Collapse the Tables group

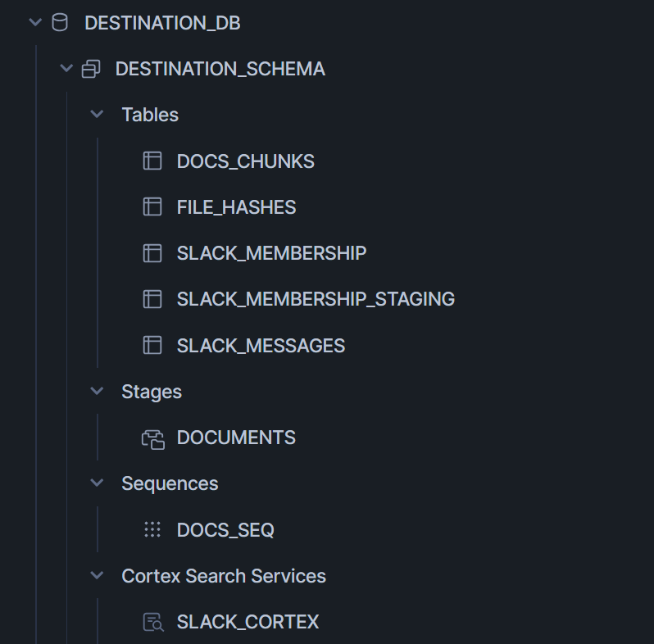[97, 115]
